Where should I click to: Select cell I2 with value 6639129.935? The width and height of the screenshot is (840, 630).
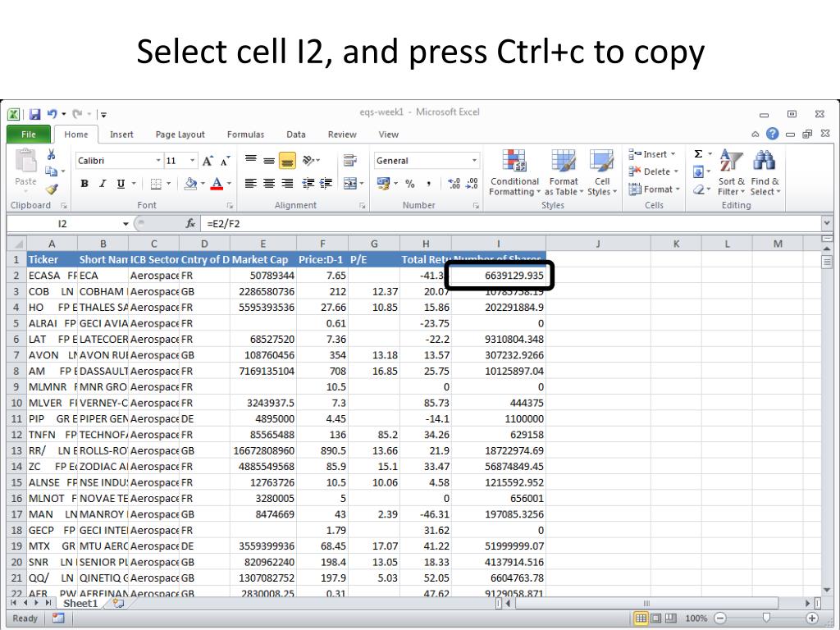pyautogui.click(x=499, y=276)
